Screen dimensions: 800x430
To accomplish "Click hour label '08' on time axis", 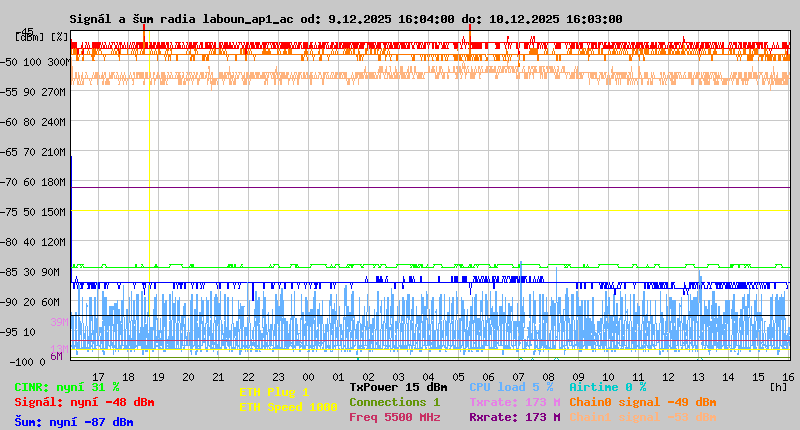I will click(x=548, y=377).
